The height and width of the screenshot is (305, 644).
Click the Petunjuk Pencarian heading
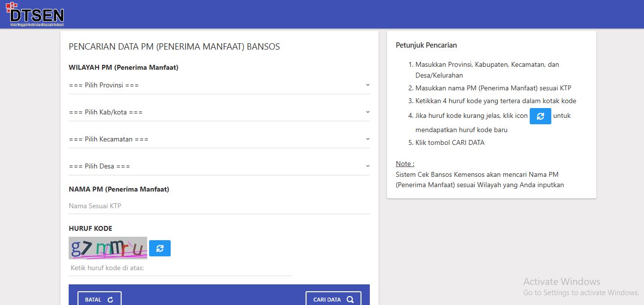click(x=426, y=45)
